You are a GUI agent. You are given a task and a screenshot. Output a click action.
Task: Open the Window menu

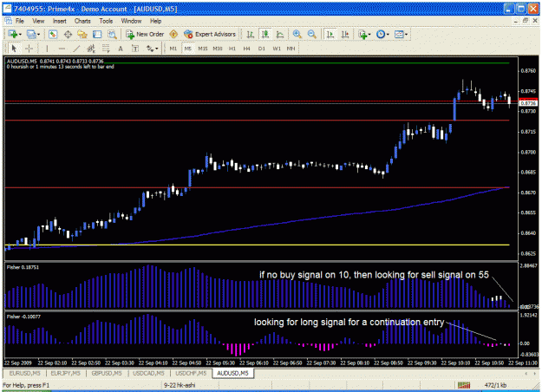131,21
